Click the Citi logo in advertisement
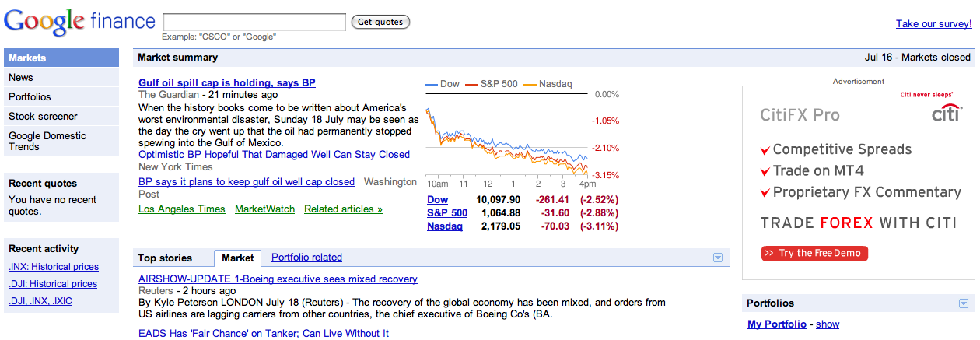980x340 pixels. 946,114
